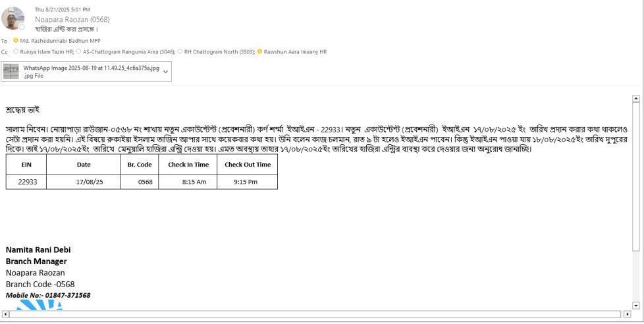This screenshot has height=324, width=644.
Task: Open the WhatsApp Image attachment thumbnail
Action: click(11, 72)
